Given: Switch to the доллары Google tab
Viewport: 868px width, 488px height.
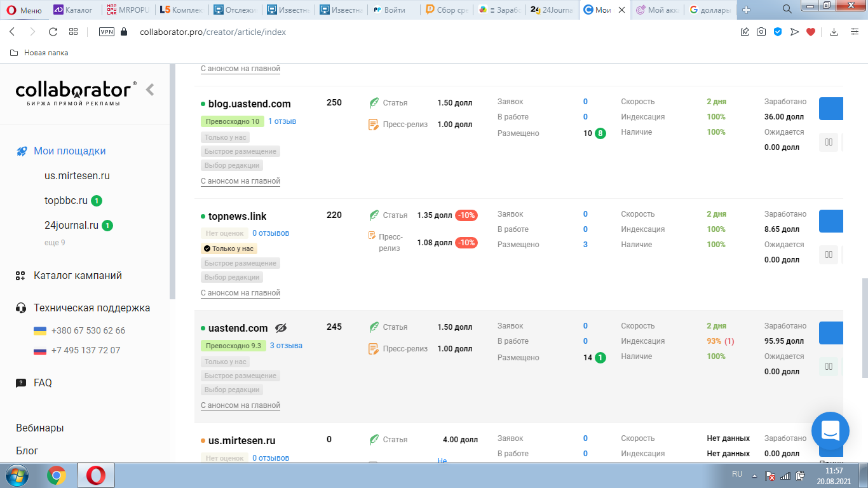Looking at the screenshot, I should (x=710, y=10).
